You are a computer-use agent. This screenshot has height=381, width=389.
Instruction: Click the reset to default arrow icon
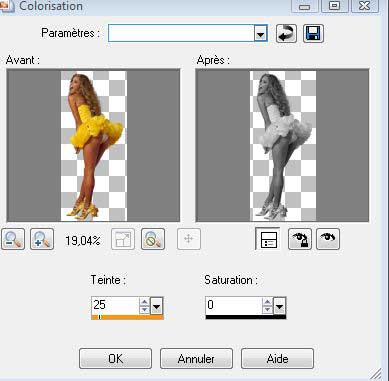[286, 33]
